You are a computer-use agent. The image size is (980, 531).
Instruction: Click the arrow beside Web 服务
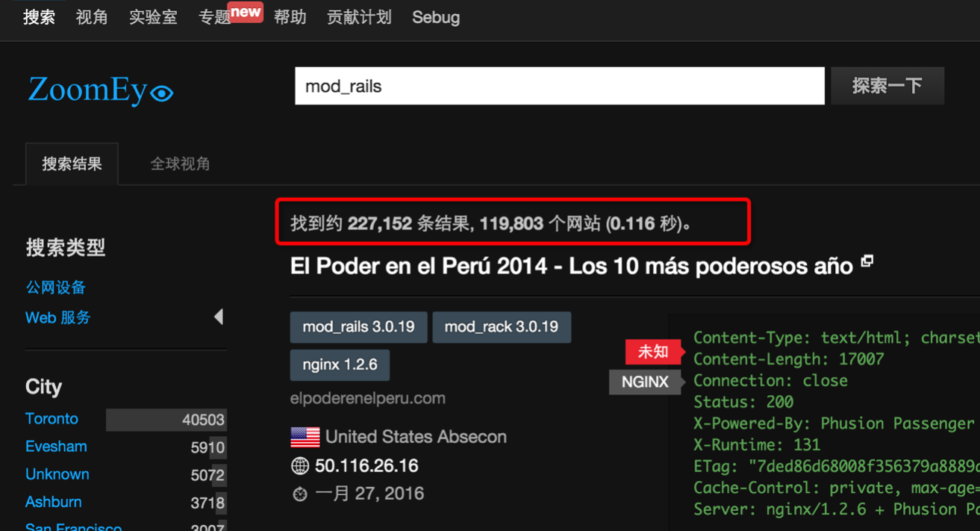(219, 317)
